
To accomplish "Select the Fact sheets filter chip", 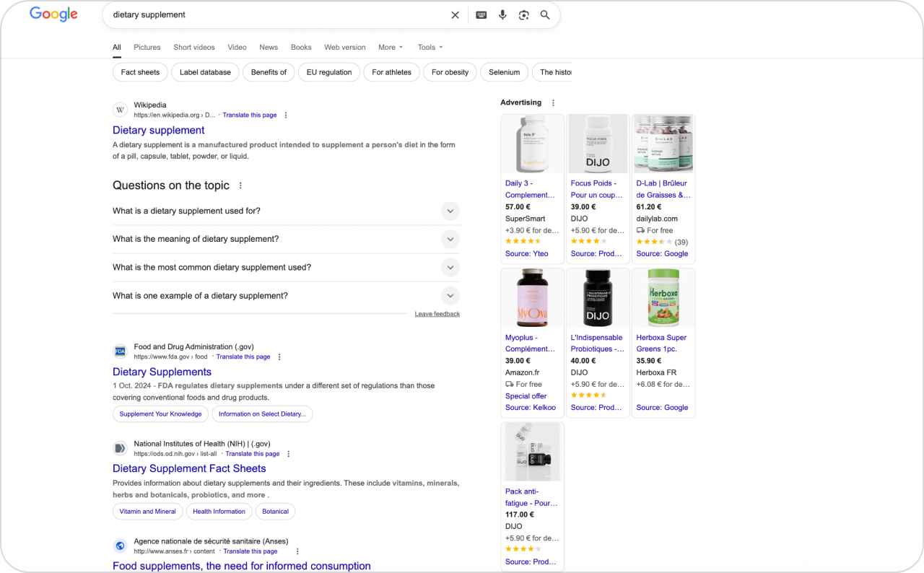I will coord(139,72).
